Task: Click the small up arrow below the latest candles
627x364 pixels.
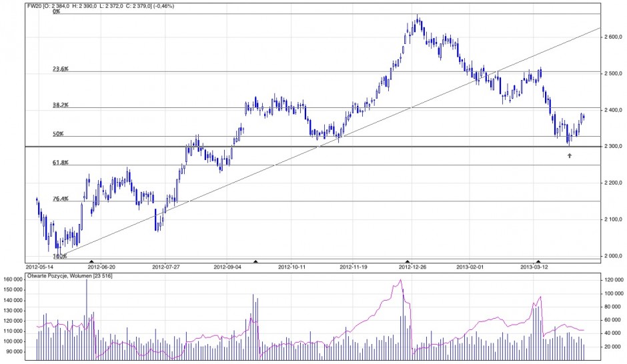Action: 569,155
